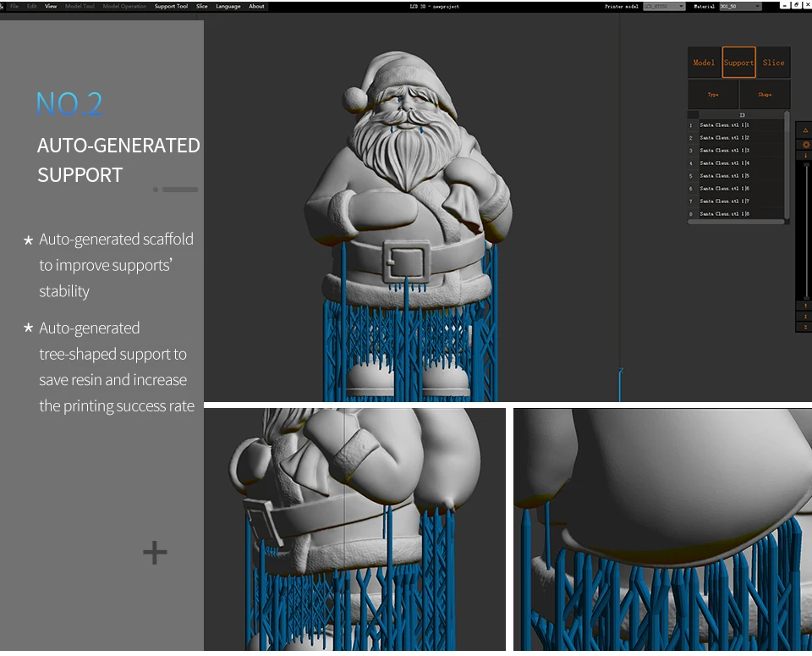Image resolution: width=812 pixels, height=656 pixels.
Task: Select support row 3 Santa Claus.stl
Action: (735, 151)
